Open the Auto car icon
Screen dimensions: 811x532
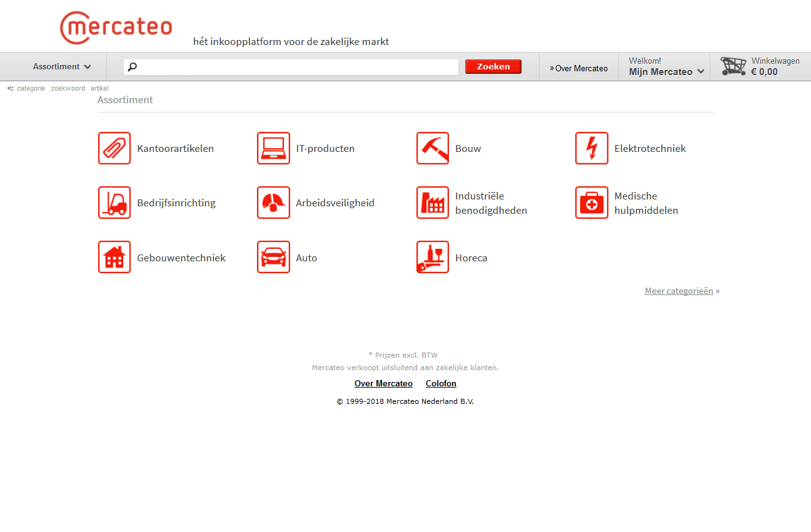point(273,257)
